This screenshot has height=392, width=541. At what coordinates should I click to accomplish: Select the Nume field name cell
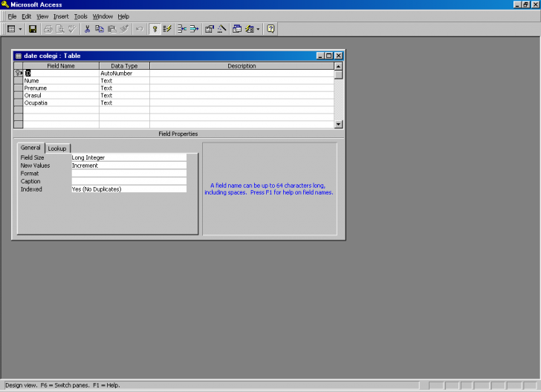(x=61, y=81)
